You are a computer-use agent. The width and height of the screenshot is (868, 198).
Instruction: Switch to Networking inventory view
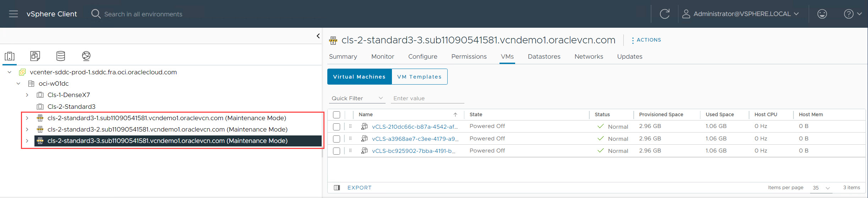coord(86,56)
